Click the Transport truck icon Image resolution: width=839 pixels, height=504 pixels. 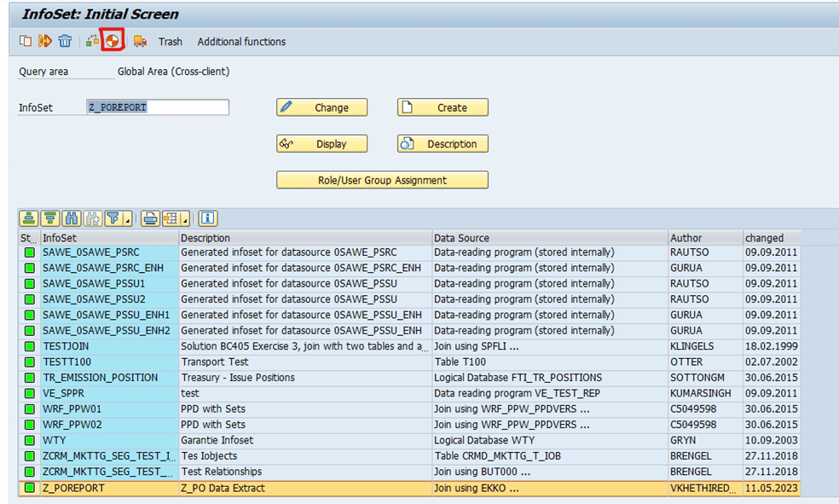[x=140, y=41]
